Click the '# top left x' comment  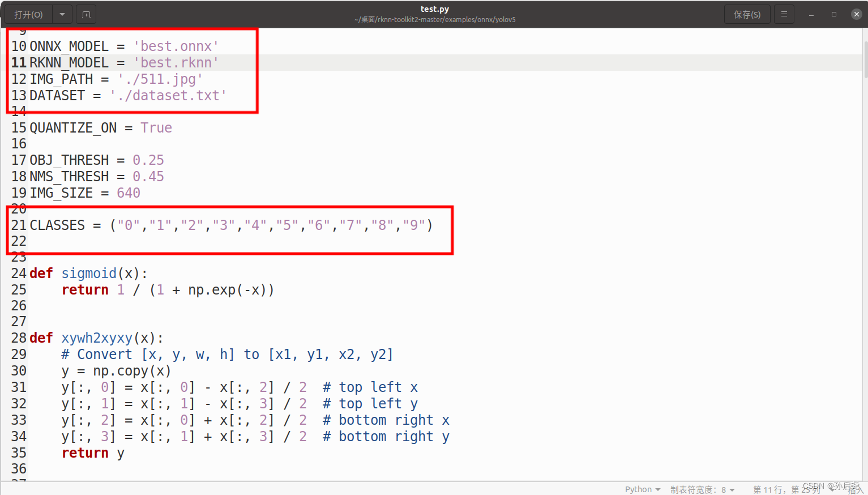[370, 387]
